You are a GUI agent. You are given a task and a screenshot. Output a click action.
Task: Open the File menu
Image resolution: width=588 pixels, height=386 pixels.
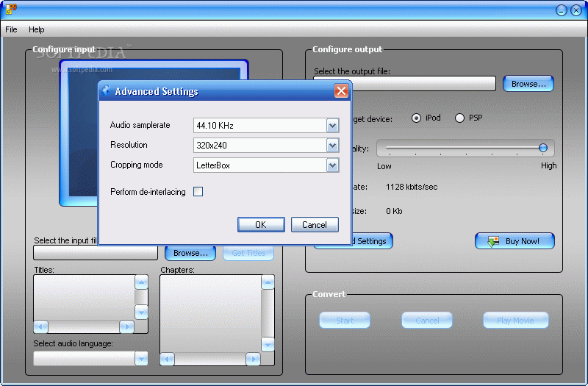pyautogui.click(x=11, y=29)
